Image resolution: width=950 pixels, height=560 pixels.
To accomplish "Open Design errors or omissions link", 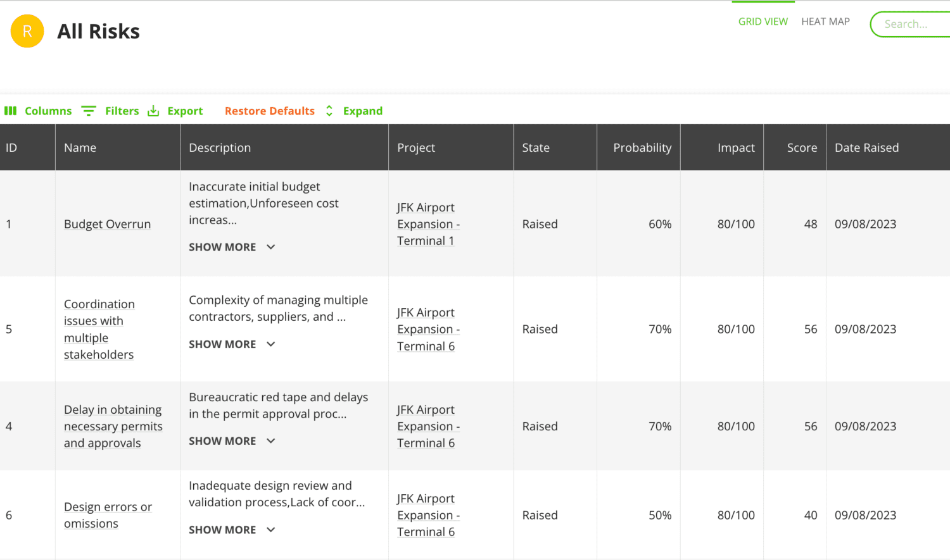I will 108,515.
